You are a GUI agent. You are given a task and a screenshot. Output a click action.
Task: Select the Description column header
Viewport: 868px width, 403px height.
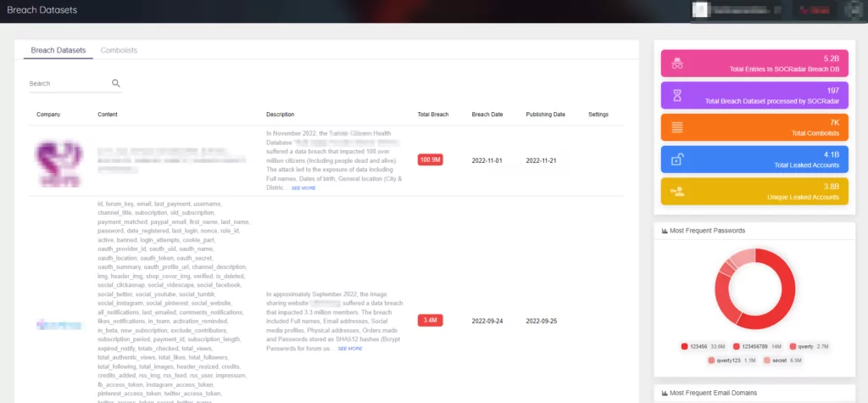tap(280, 115)
